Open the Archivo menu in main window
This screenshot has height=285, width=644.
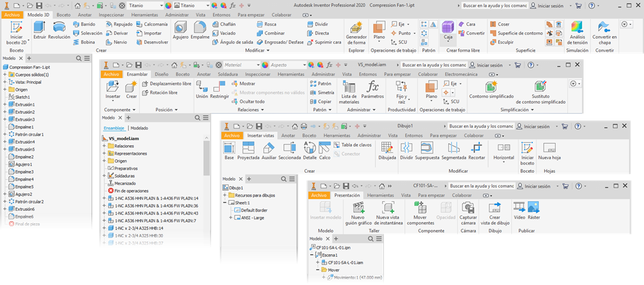point(13,15)
